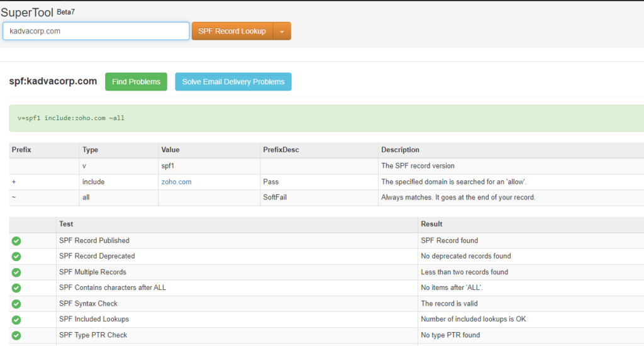The image size is (644, 346).
Task: Click the Type column header
Action: tap(90, 150)
